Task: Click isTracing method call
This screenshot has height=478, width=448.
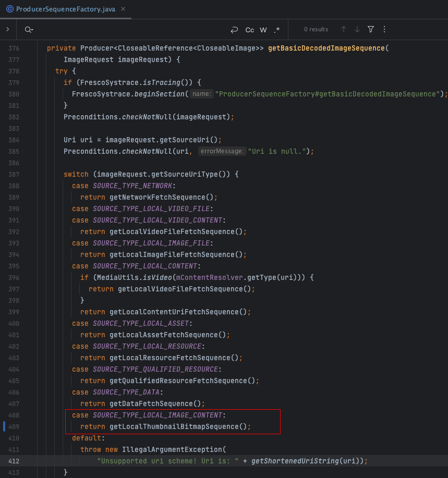Action: 162,82
